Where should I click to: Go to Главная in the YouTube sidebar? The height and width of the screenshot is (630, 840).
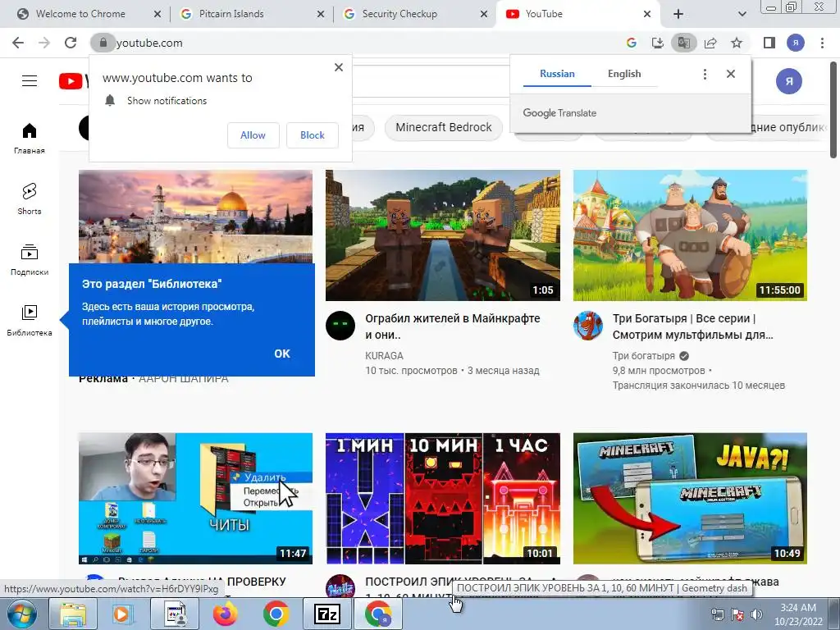coord(30,138)
